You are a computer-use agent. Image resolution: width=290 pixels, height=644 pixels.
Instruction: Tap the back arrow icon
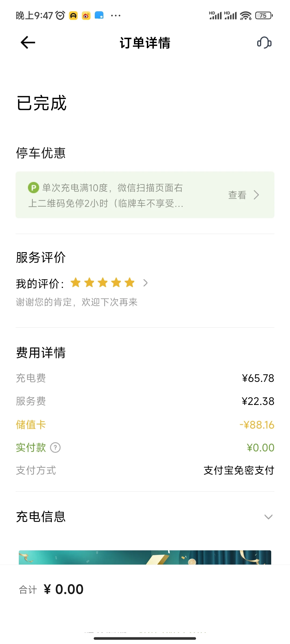(x=28, y=42)
